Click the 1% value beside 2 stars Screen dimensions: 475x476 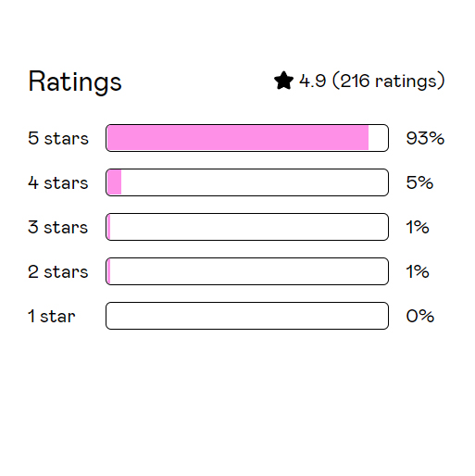click(418, 271)
